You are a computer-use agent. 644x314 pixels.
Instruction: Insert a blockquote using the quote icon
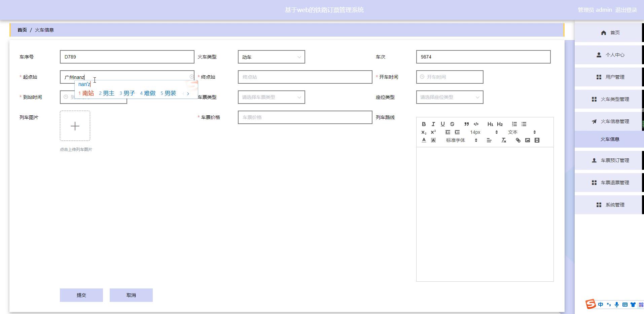pos(466,124)
